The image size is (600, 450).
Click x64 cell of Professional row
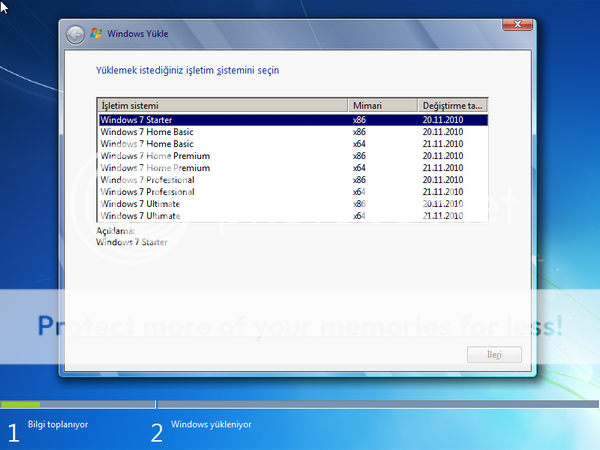(359, 192)
